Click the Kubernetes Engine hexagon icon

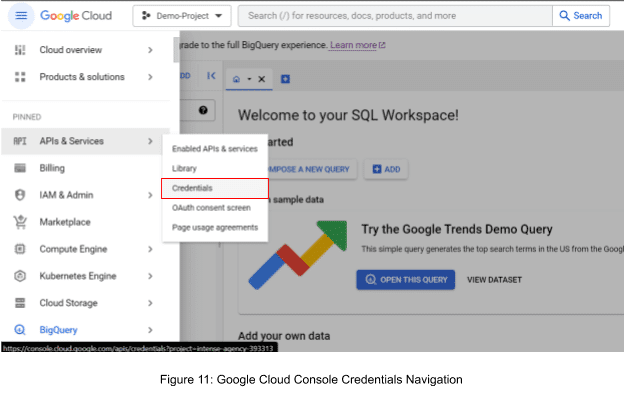pos(20,276)
